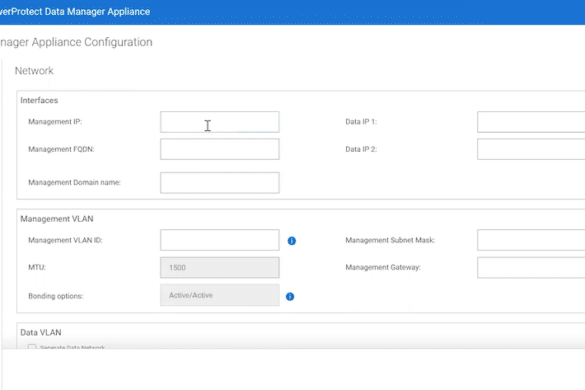
Task: Click the Data VLAN section heading
Action: 41,332
